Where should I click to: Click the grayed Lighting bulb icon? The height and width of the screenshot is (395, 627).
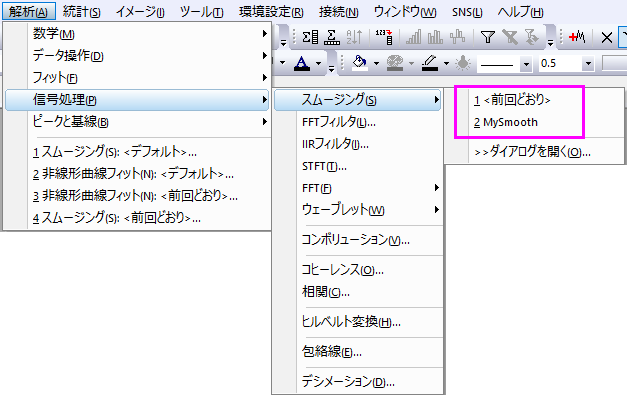coord(463,63)
